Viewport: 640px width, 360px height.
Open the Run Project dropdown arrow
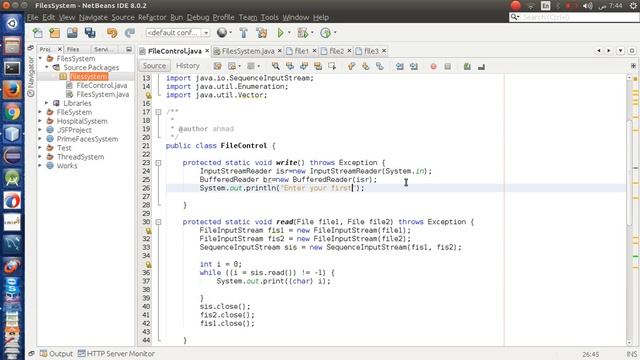tap(289, 33)
